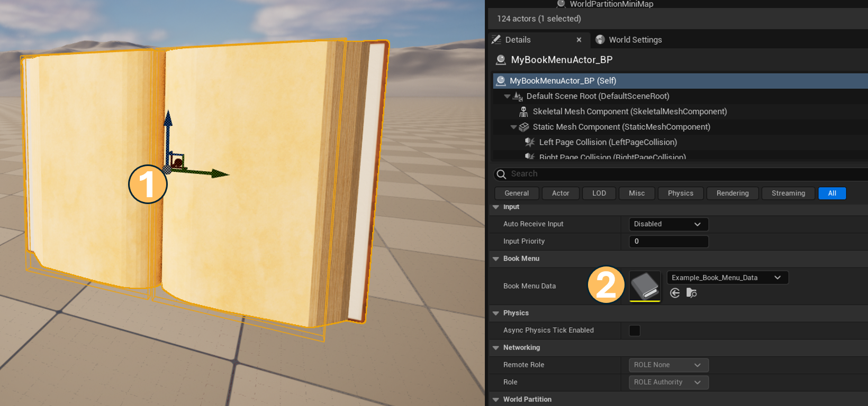Select MyBookMenuActor_BP (Self) row

tap(681, 81)
